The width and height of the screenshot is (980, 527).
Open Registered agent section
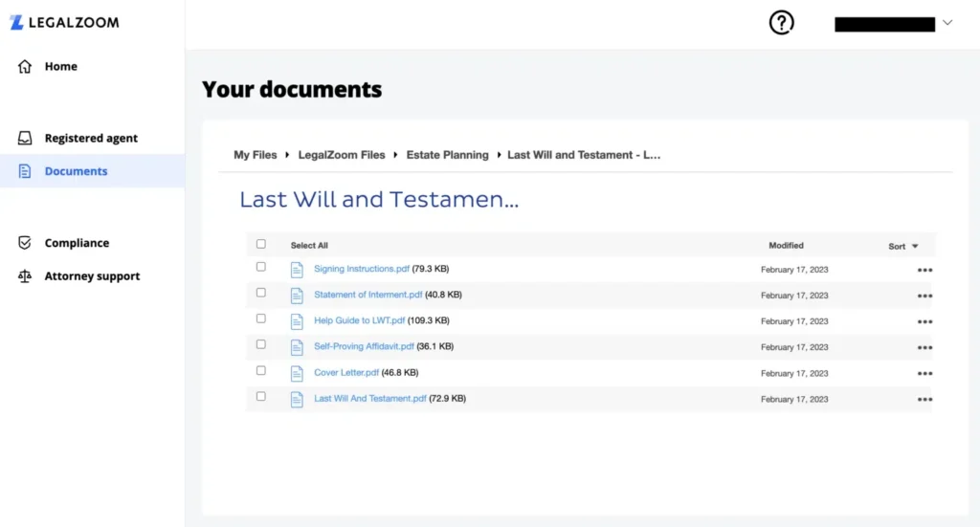91,138
